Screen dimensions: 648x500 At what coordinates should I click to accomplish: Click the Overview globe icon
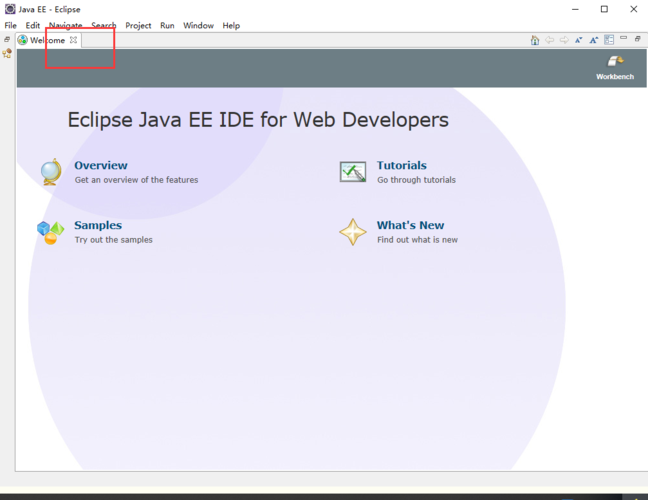[51, 172]
